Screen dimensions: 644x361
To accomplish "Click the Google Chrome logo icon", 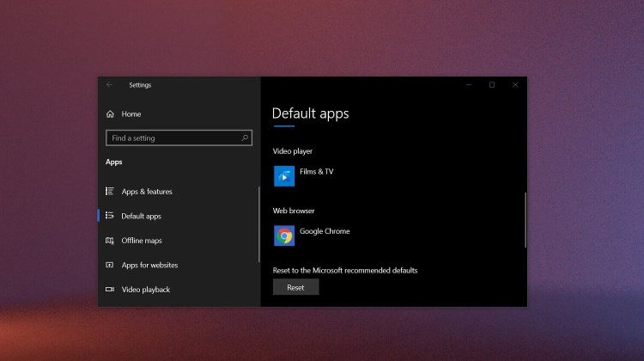I will (284, 236).
